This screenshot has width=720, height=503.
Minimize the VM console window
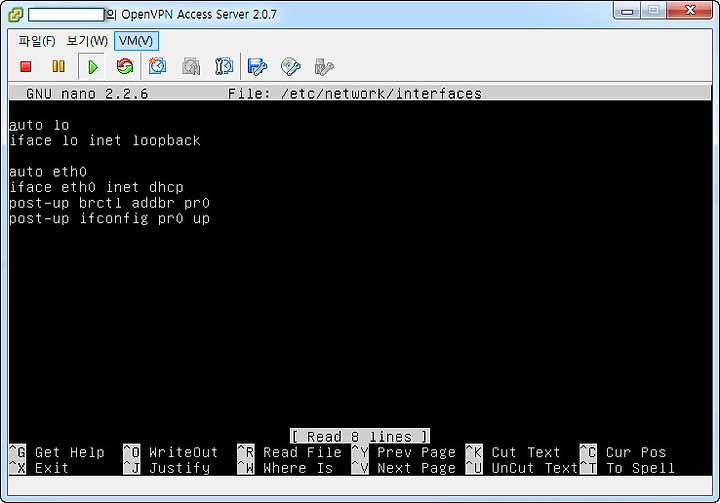click(x=627, y=11)
